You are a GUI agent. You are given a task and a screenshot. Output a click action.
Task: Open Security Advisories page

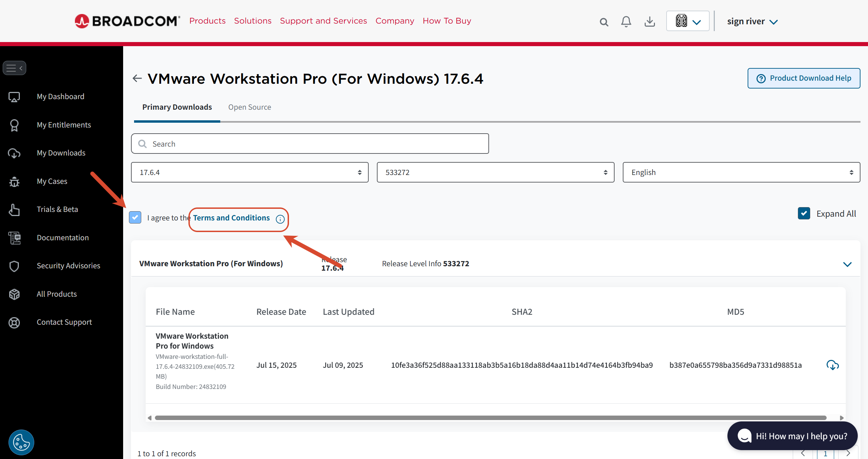[68, 266]
